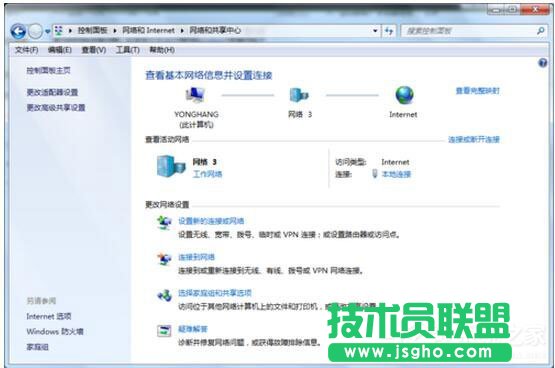Click the 访问类型 Internet value text
555x368 pixels.
395,162
